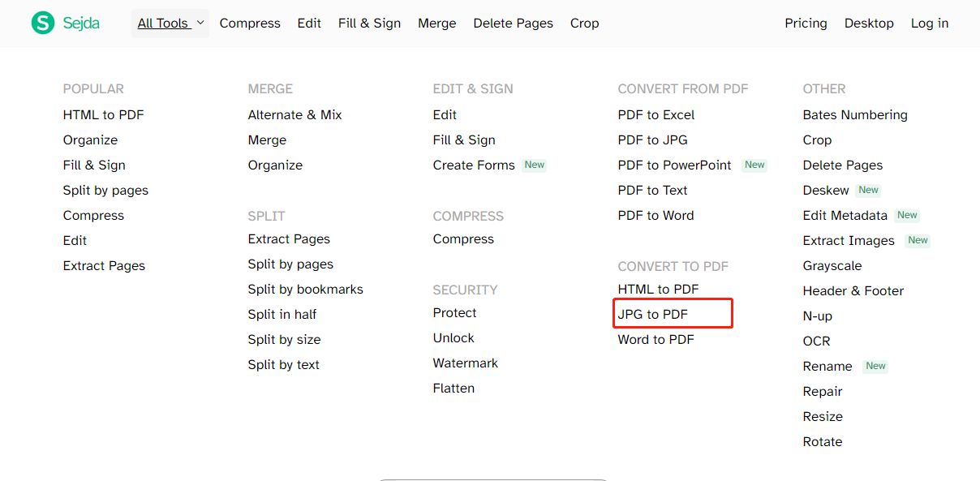The image size is (980, 481).
Task: Open Split in half tool
Action: tap(282, 315)
